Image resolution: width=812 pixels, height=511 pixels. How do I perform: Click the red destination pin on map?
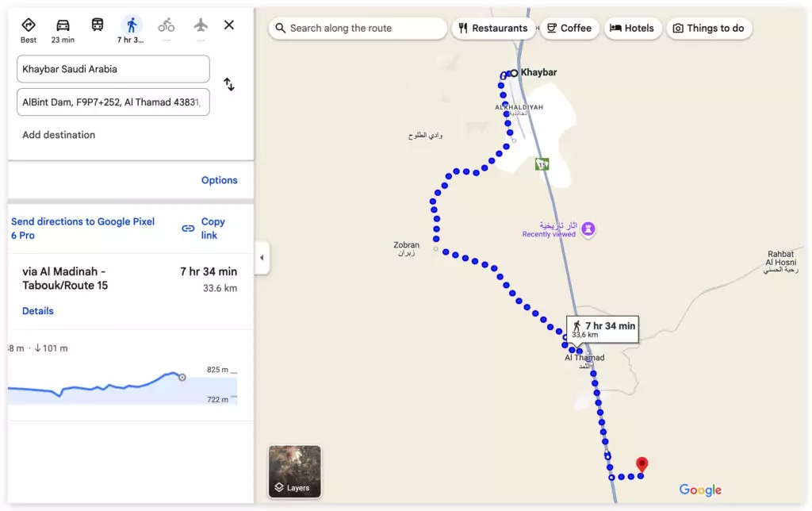point(642,464)
